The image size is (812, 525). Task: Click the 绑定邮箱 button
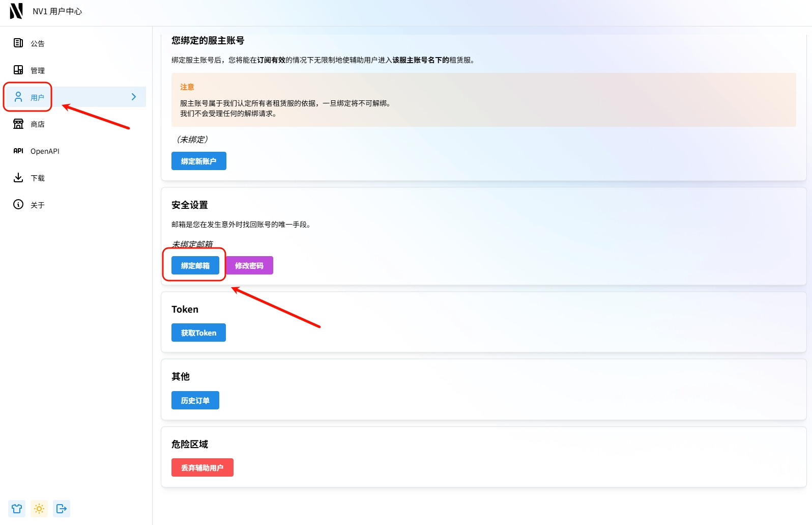[x=195, y=265]
